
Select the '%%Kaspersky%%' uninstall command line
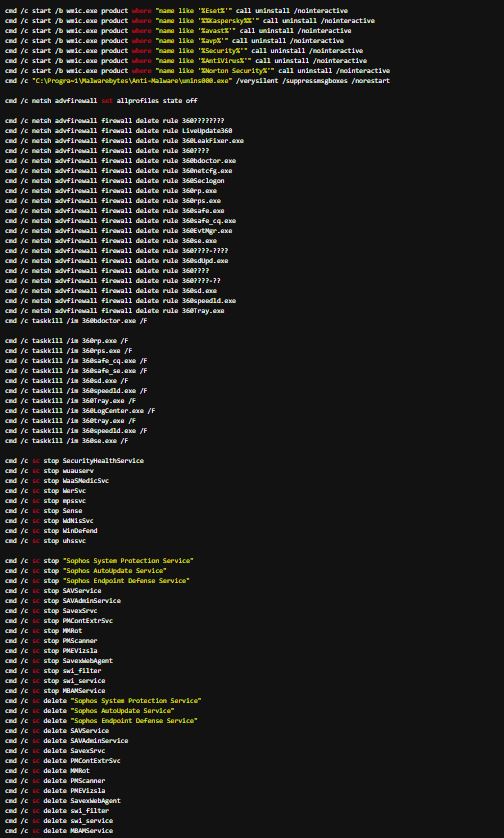click(190, 21)
